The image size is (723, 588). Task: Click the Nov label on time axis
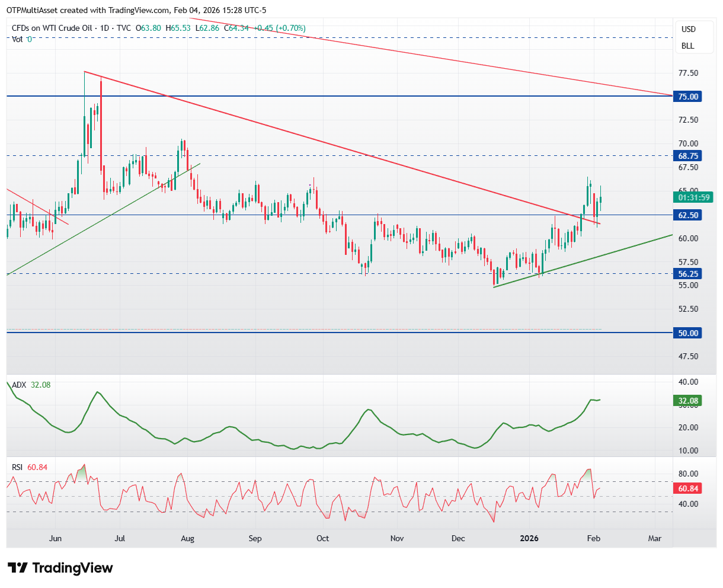(397, 538)
